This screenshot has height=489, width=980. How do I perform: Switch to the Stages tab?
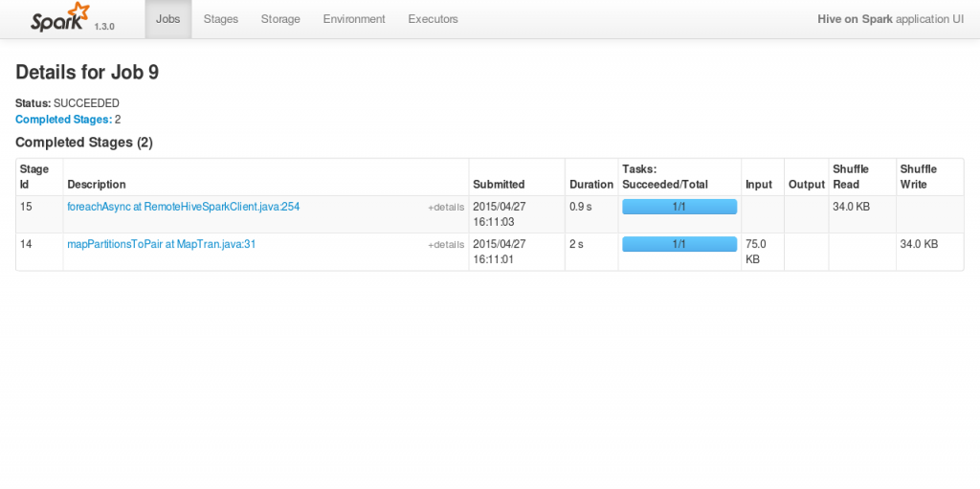pyautogui.click(x=221, y=19)
